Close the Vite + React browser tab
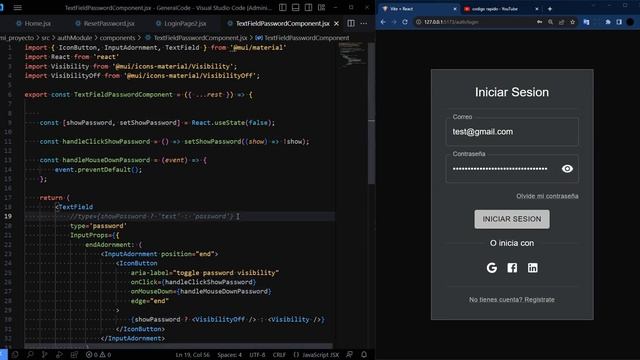Screen dimensions: 640x360 click(x=455, y=9)
